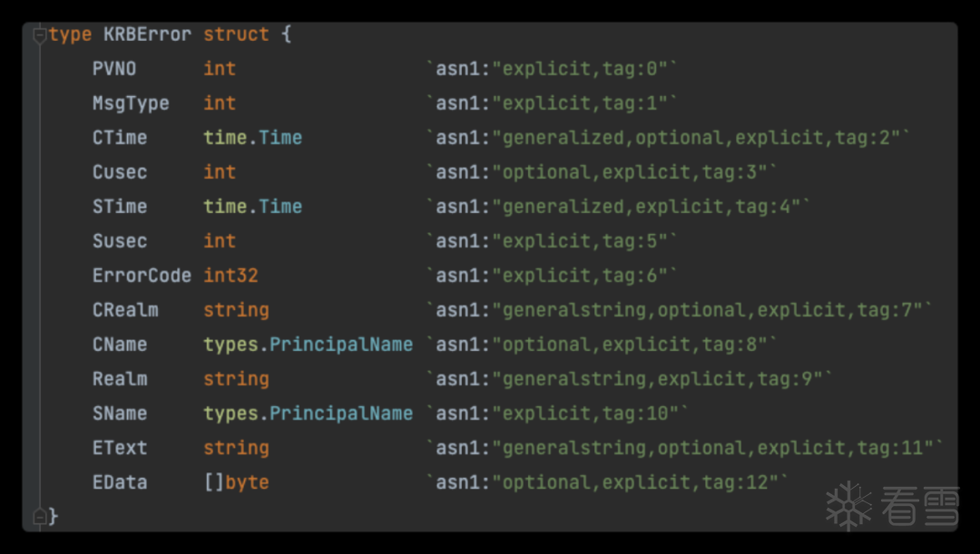980x554 pixels.
Task: Click the CRealm field name
Action: [125, 310]
